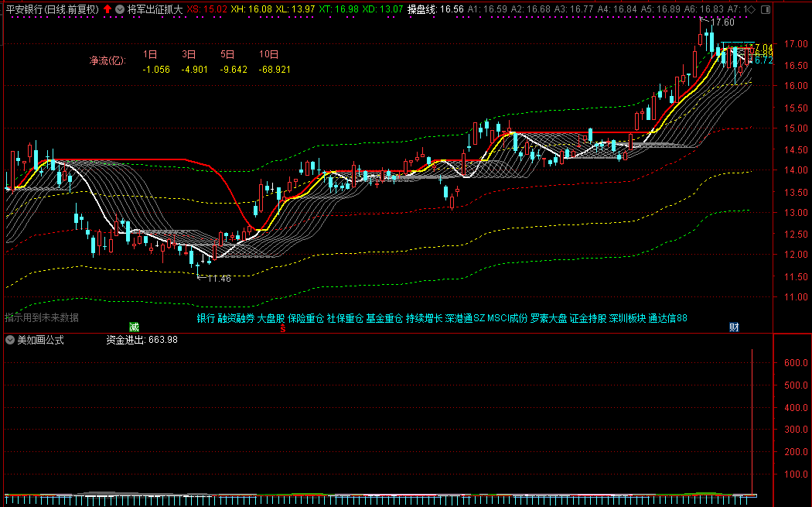Click the 11.46 low price label
Image resolution: width=812 pixels, height=507 pixels.
coord(219,279)
